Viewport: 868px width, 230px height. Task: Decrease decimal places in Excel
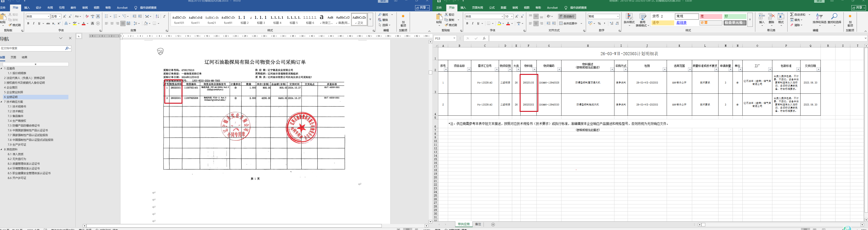617,24
